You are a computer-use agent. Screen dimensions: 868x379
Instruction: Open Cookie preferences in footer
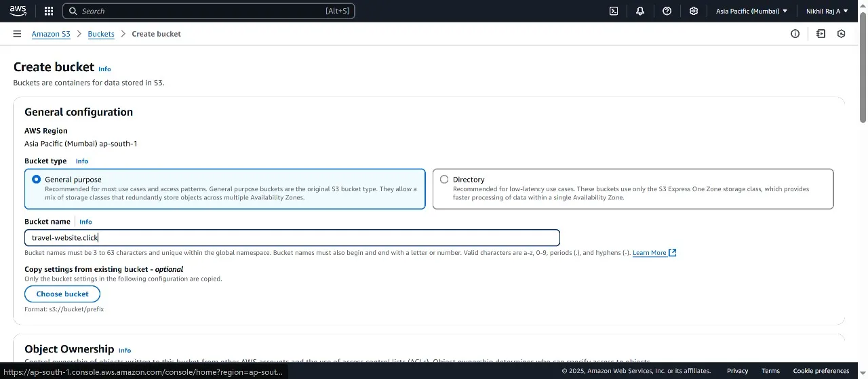(x=821, y=371)
